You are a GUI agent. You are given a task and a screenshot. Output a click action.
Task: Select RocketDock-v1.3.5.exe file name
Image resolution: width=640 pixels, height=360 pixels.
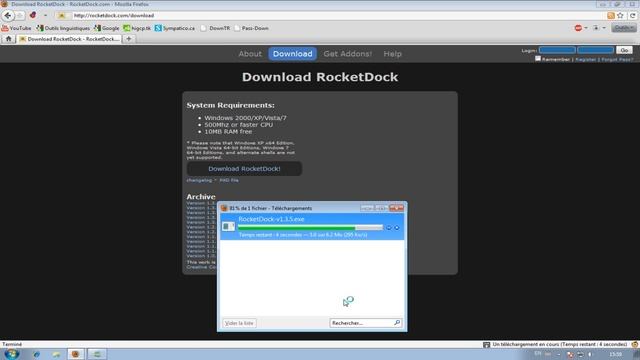click(271, 219)
